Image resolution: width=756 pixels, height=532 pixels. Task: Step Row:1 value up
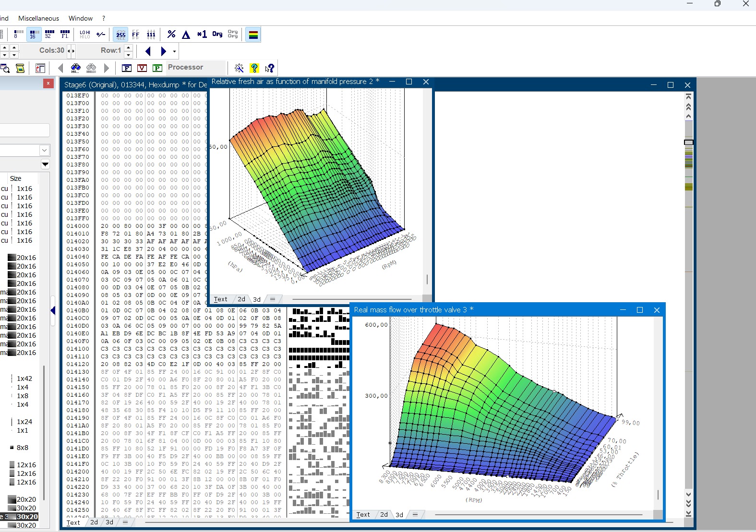point(128,47)
